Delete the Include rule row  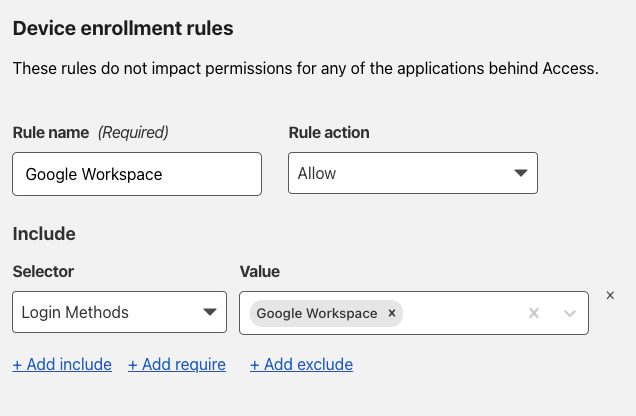click(x=610, y=296)
